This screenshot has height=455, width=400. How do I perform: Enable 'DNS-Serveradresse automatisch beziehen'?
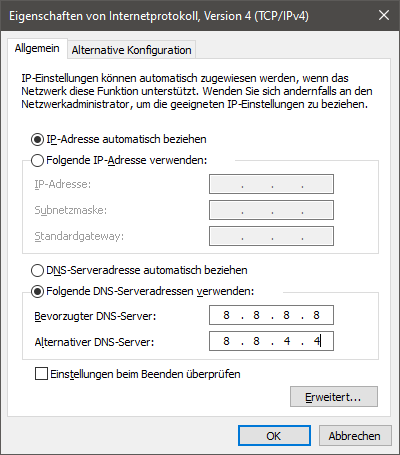(x=37, y=270)
